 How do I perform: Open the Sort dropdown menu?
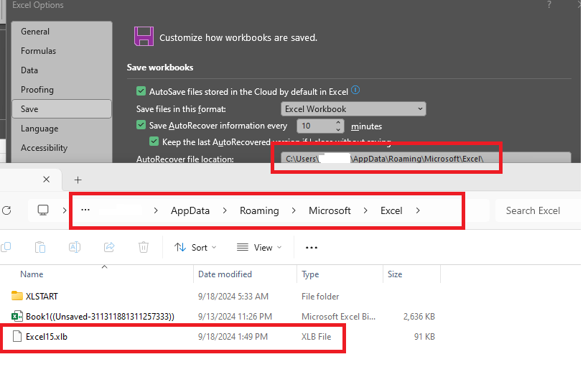tap(195, 248)
